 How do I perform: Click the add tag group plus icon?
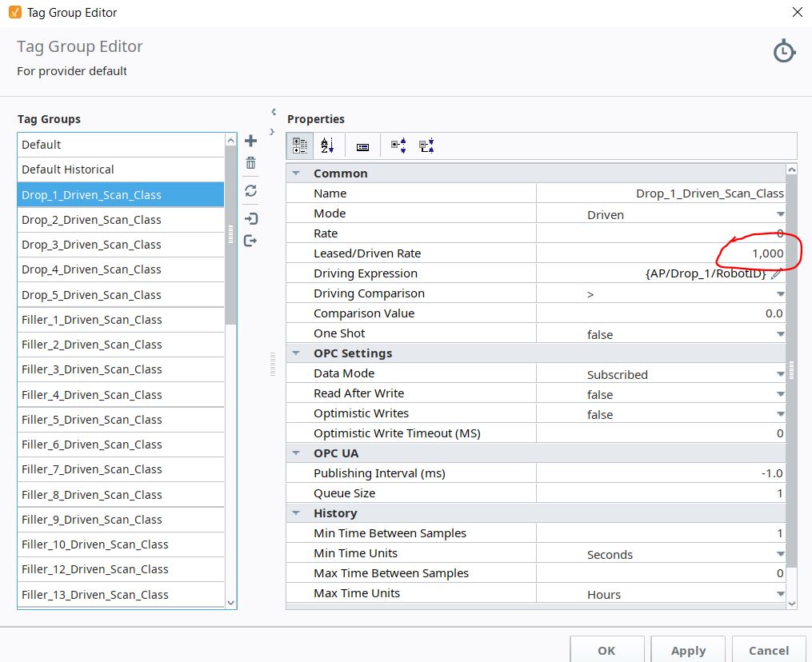pos(250,142)
